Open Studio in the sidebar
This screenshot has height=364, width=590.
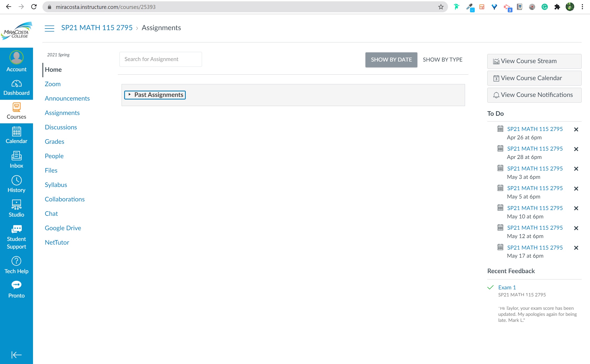[x=16, y=208]
